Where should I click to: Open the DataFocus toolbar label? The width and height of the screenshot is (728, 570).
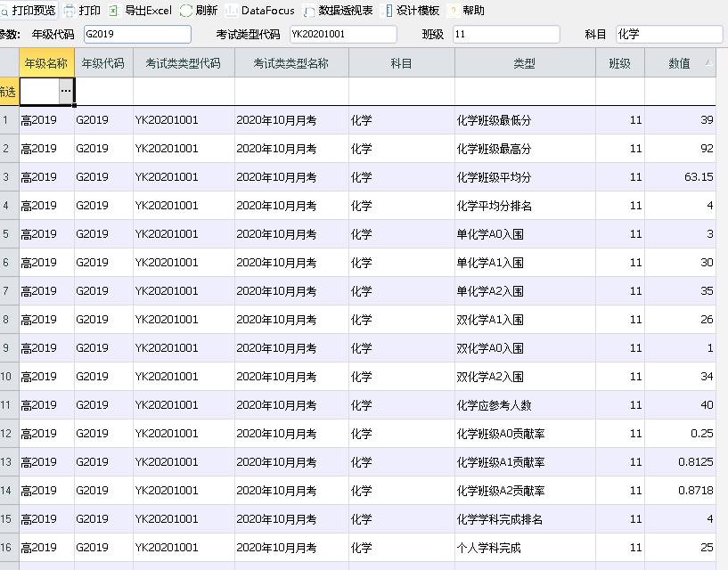268,10
